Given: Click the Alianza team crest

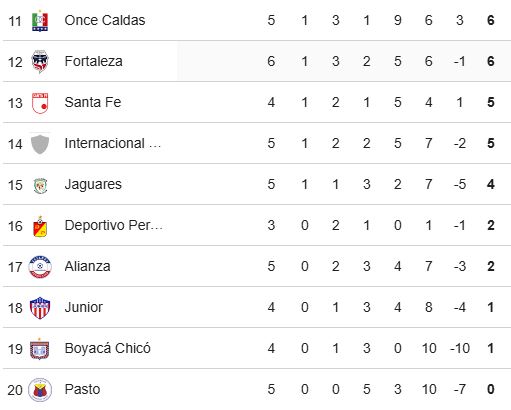Looking at the screenshot, I should point(40,267).
